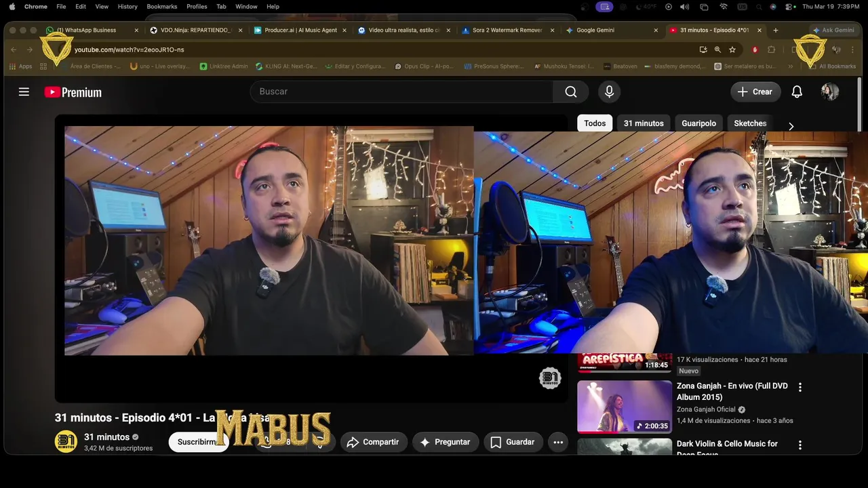Open the Linktree Admin bookmark
Viewport: 868px width, 488px height.
tap(224, 66)
